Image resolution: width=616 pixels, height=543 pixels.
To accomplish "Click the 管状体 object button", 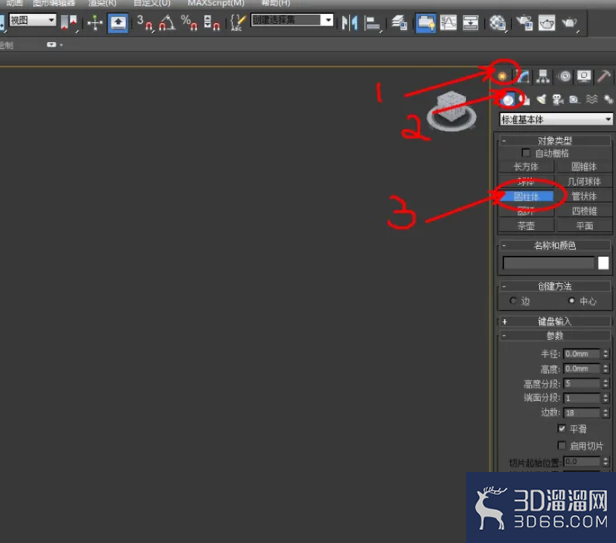I will point(584,196).
